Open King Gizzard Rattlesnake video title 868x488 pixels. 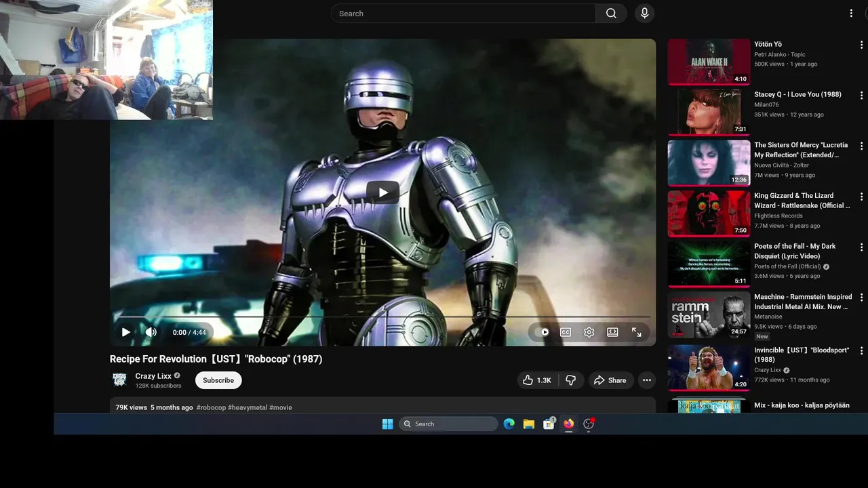802,201
